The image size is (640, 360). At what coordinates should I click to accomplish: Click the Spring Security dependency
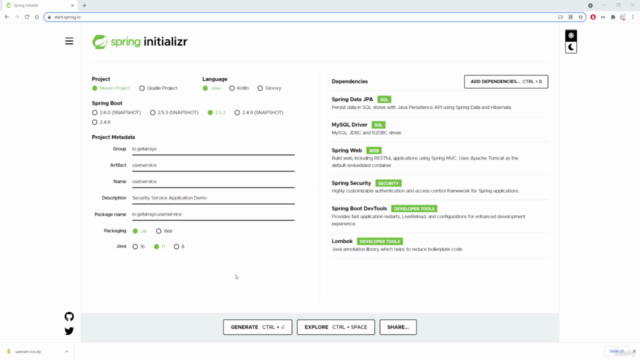click(x=440, y=187)
